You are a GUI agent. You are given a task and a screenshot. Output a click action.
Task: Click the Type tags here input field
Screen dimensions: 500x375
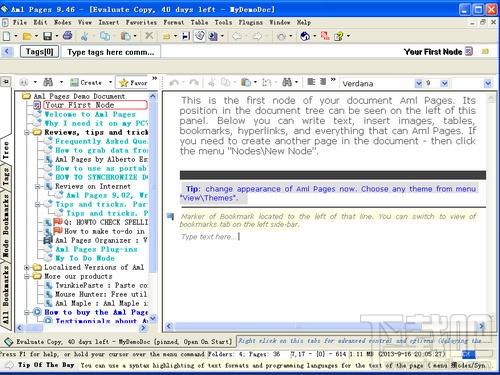(x=111, y=52)
